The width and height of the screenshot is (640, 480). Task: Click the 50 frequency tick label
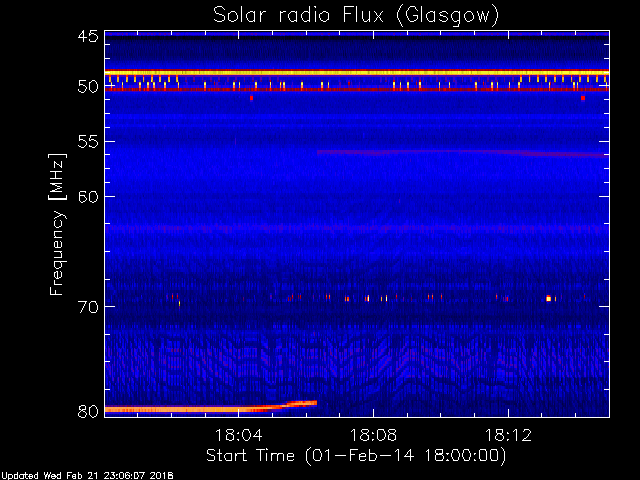tap(88, 87)
